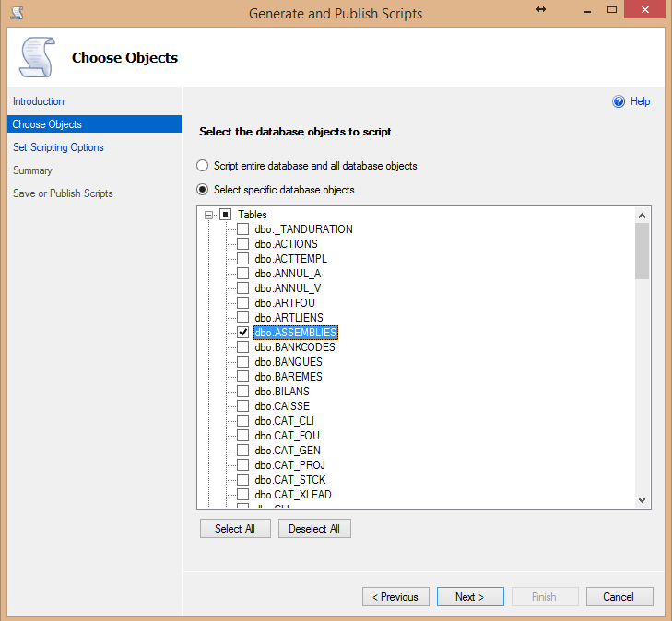Viewport: 672px width, 621px height.
Task: Click the resize arrows icon in title bar
Action: click(x=541, y=9)
